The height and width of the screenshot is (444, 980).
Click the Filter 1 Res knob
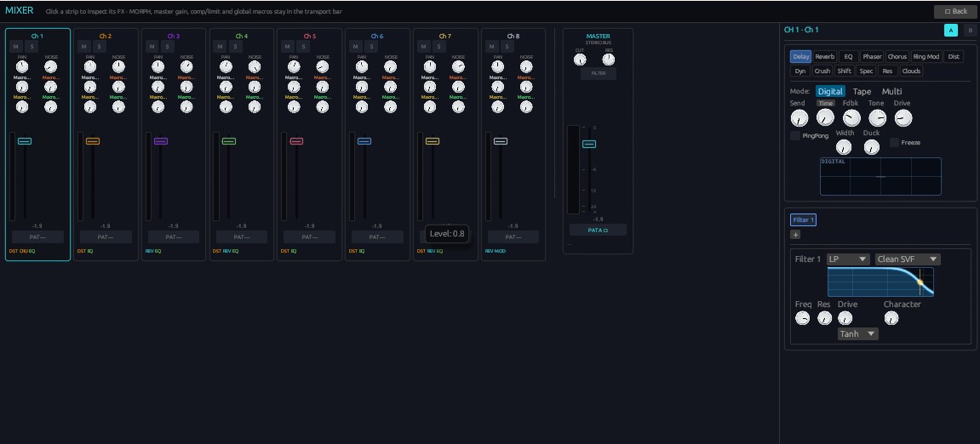click(824, 318)
